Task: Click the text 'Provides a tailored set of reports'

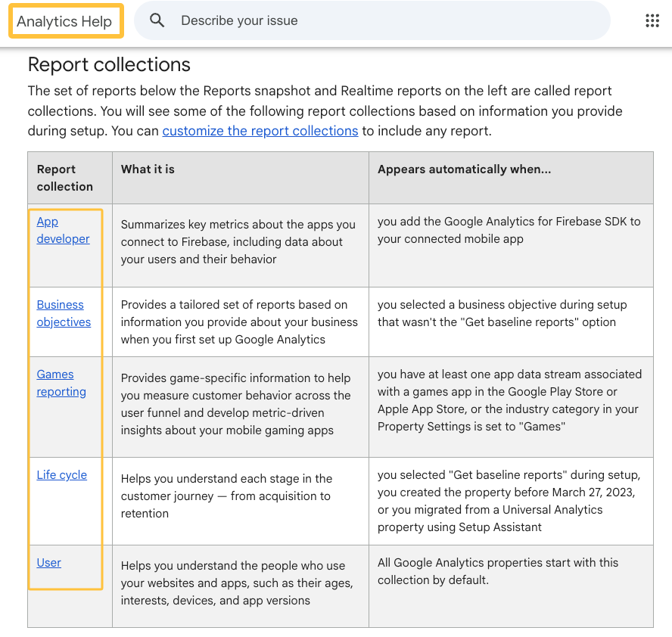Action: (214, 305)
